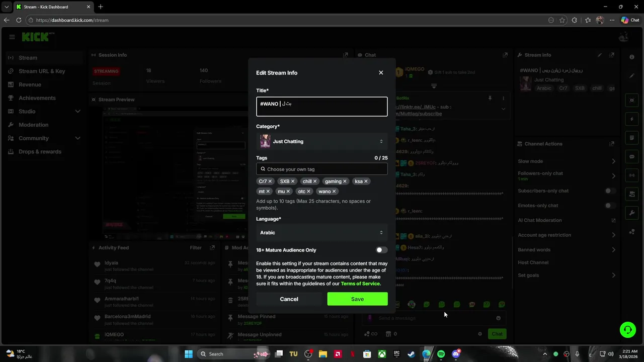Open Followers-only chat options chevron
Screen dimensions: 644x362
tap(613, 176)
